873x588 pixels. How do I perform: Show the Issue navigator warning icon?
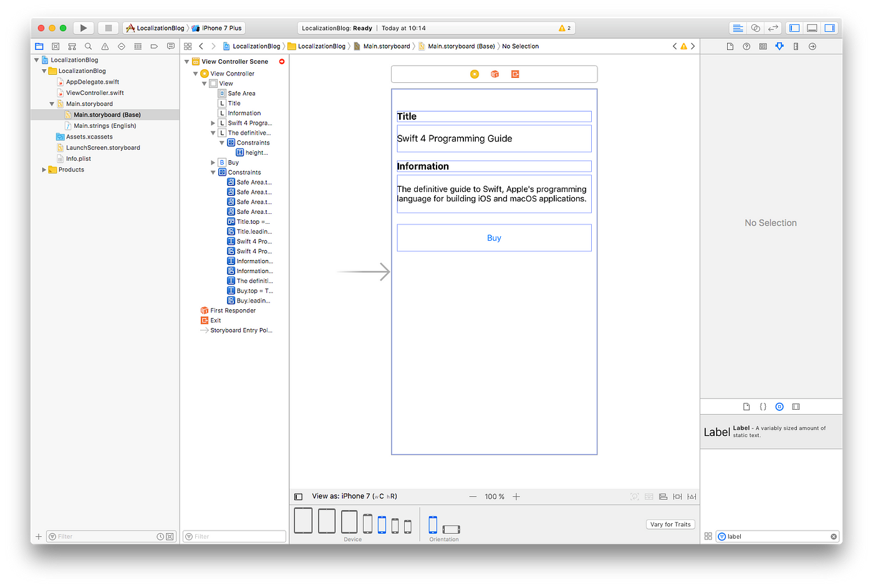tap(105, 46)
